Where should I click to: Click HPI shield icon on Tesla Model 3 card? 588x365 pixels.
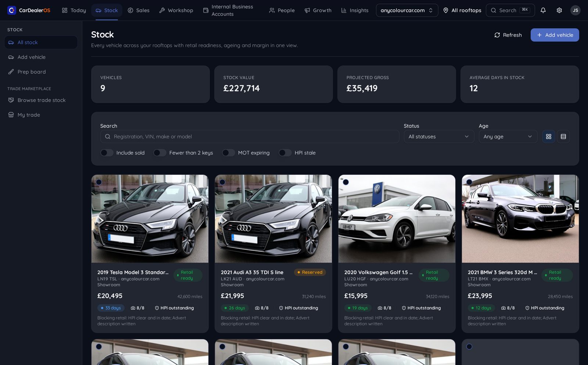pyautogui.click(x=157, y=308)
